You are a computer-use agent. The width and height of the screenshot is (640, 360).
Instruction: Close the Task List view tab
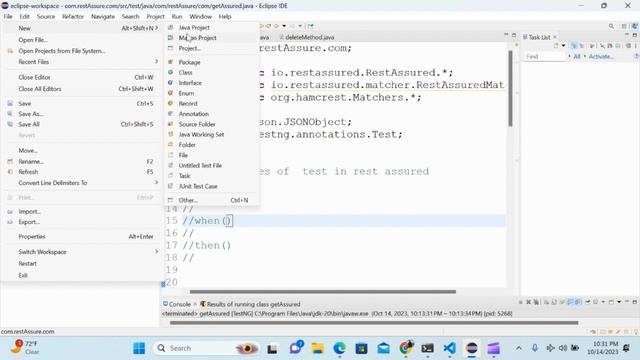point(555,37)
